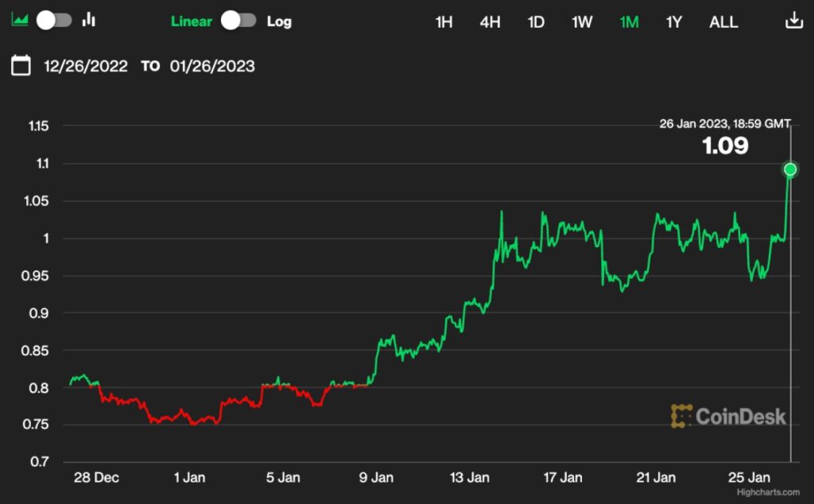The image size is (814, 504).
Task: Enable Log scale mode
Action: [280, 21]
